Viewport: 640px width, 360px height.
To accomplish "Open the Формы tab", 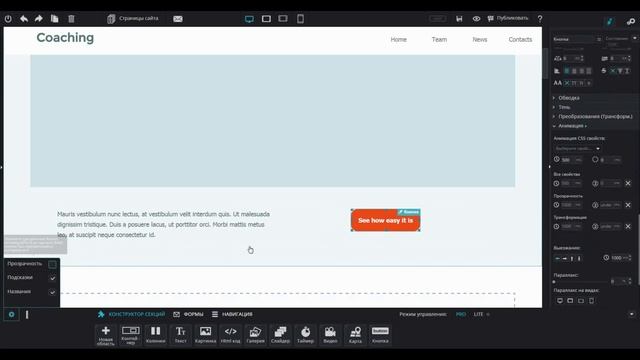I will click(188, 314).
